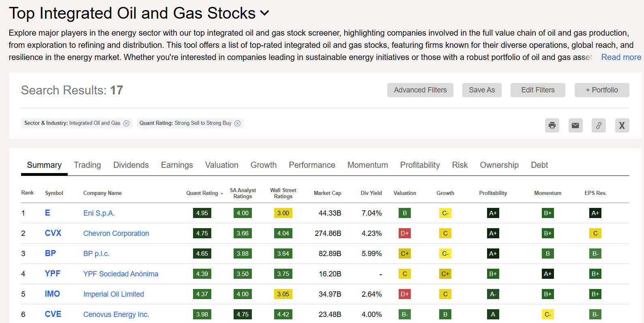Click the print icon

pos(552,125)
